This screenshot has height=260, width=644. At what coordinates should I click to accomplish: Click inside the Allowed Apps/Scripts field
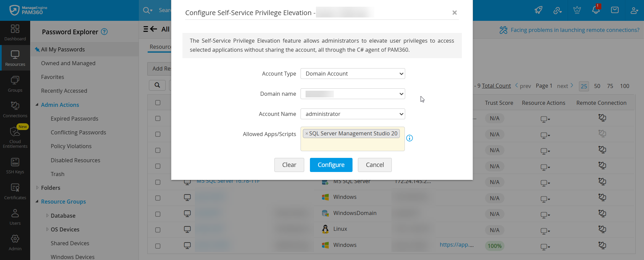tap(352, 144)
